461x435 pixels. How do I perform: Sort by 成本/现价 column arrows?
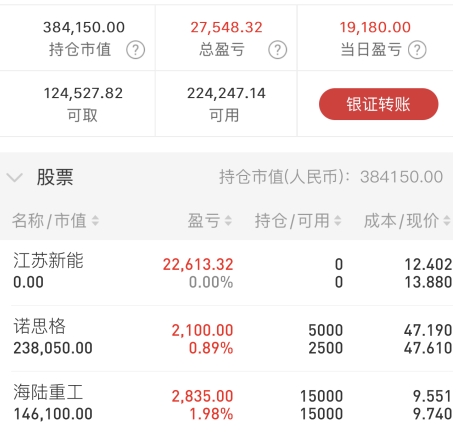447,220
